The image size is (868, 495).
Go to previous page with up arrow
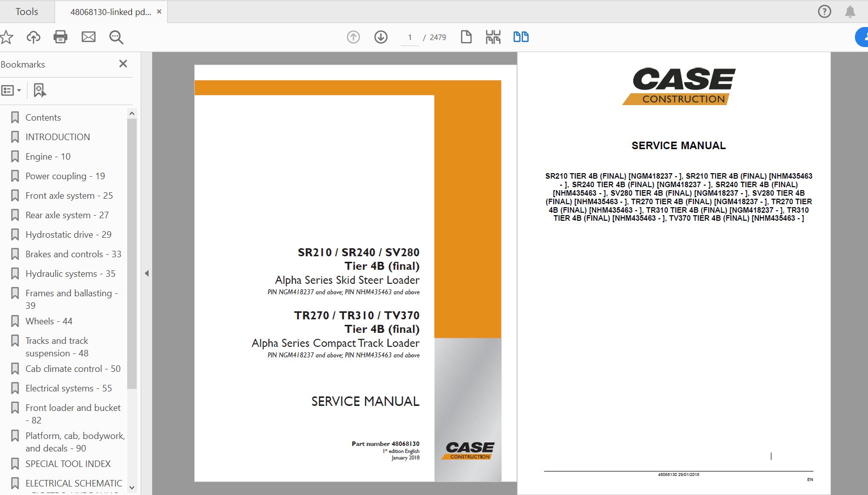coord(353,37)
